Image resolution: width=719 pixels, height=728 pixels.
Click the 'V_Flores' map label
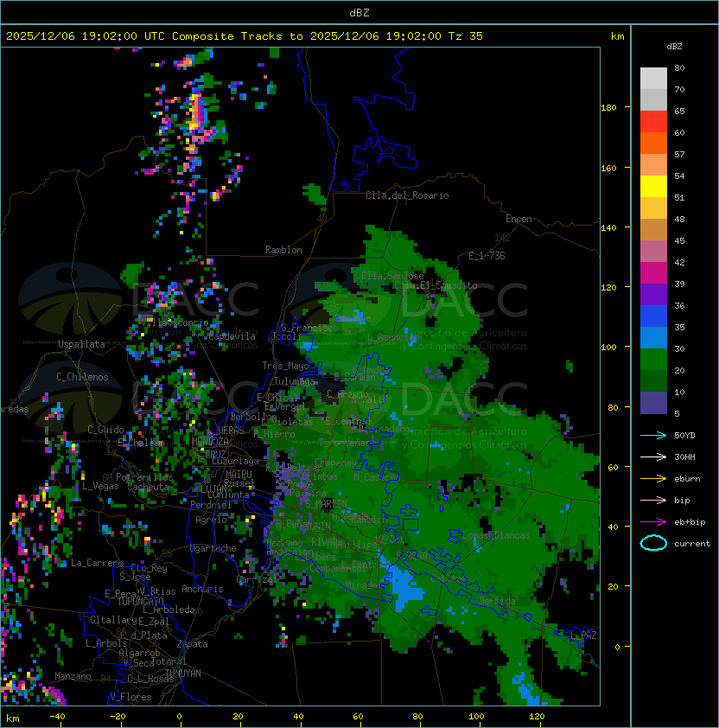tap(130, 697)
